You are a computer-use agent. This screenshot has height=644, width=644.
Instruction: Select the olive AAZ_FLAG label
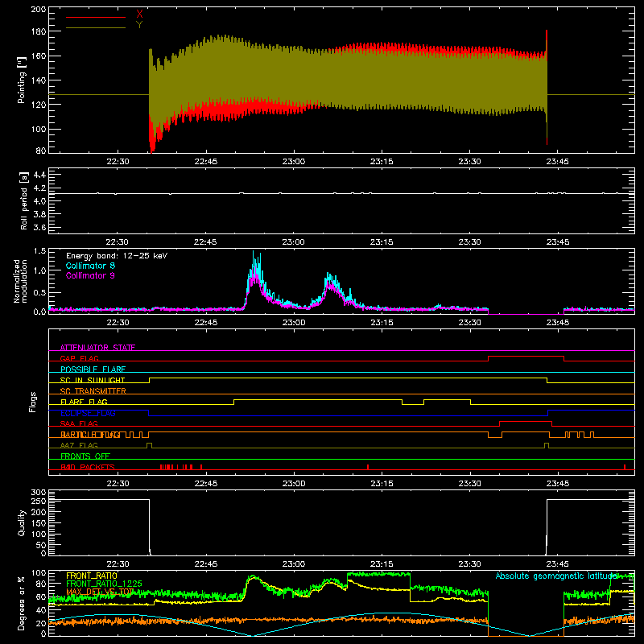point(79,445)
